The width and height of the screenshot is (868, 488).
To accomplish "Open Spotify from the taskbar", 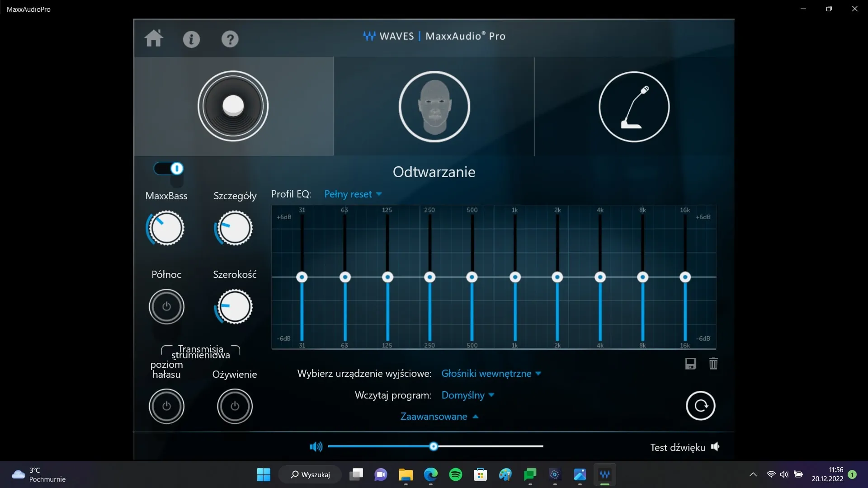I will [x=456, y=474].
